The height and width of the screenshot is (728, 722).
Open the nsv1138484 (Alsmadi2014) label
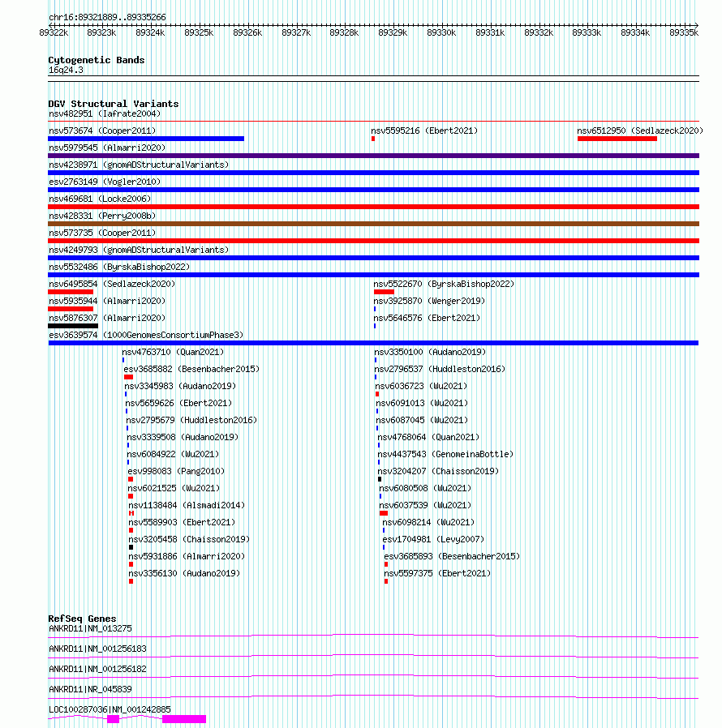(187, 505)
